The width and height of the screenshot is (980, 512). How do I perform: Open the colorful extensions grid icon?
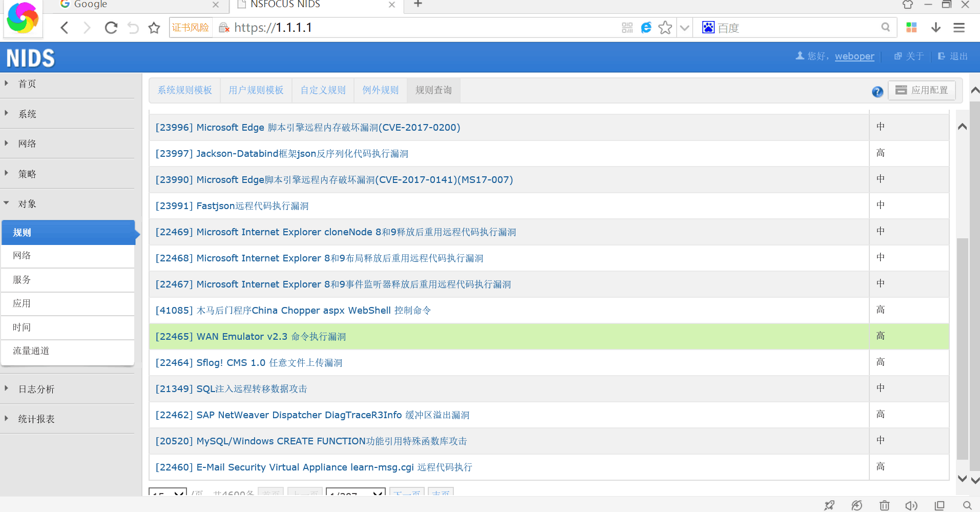pyautogui.click(x=911, y=28)
